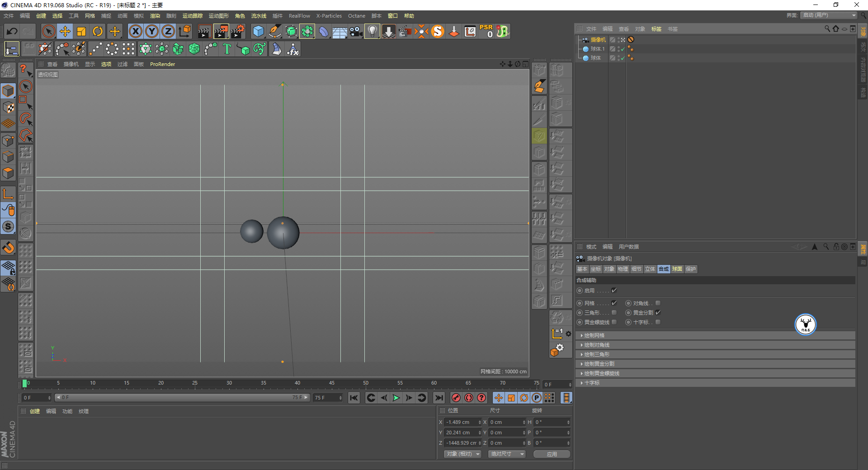
Task: Add a Cube primitive object
Action: pyautogui.click(x=258, y=31)
